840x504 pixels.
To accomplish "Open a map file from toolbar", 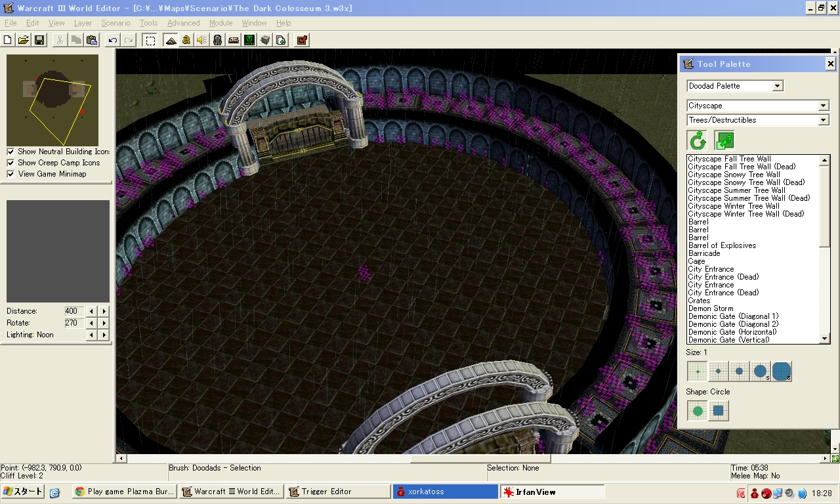I will click(x=24, y=40).
